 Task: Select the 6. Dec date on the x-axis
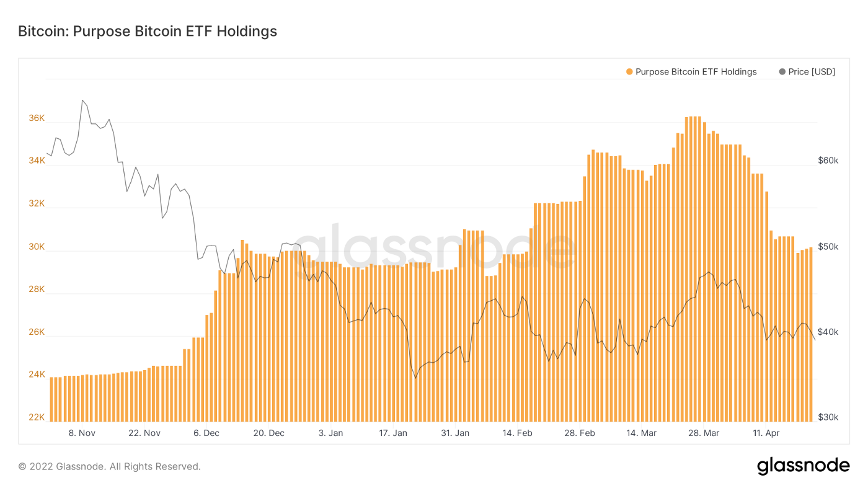point(206,433)
